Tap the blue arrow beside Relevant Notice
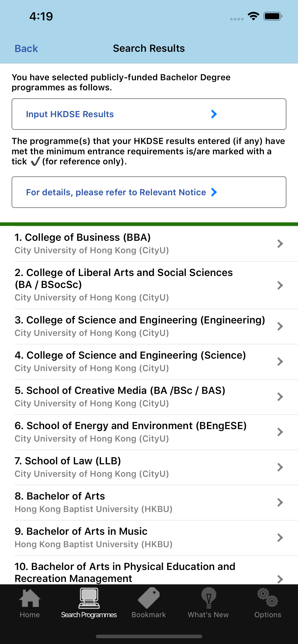The height and width of the screenshot is (644, 298). (214, 192)
